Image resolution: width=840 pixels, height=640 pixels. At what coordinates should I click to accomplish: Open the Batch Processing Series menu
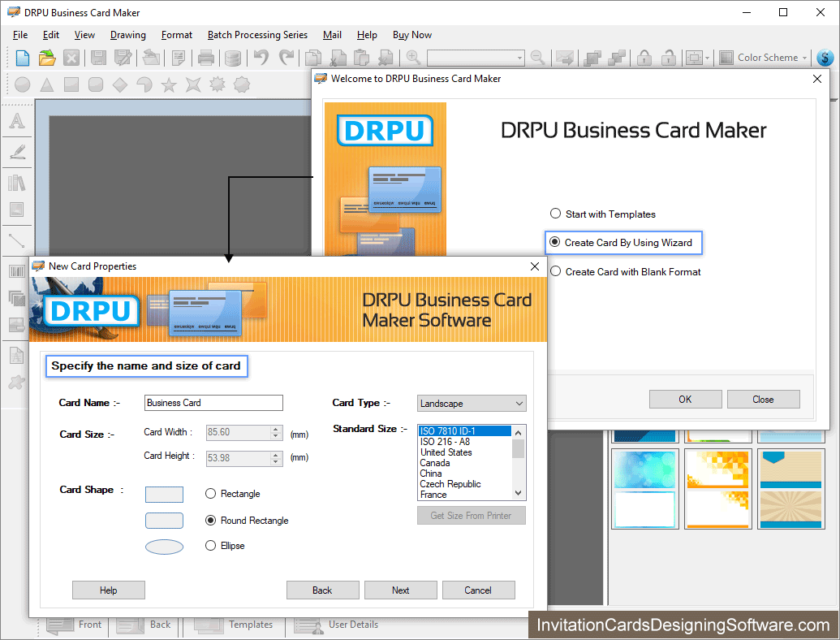[257, 35]
